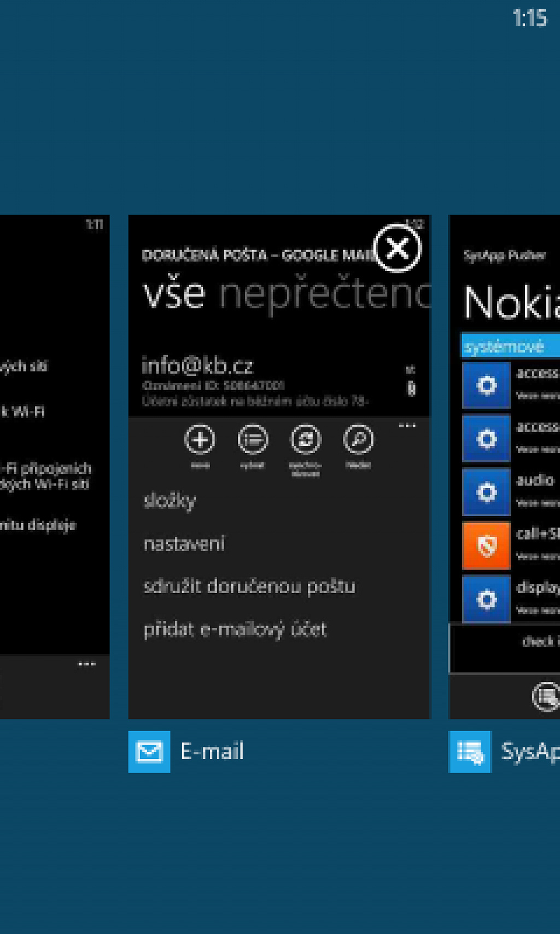The image size is (560, 934).
Task: Tap the new message plus icon
Action: pyautogui.click(x=200, y=439)
